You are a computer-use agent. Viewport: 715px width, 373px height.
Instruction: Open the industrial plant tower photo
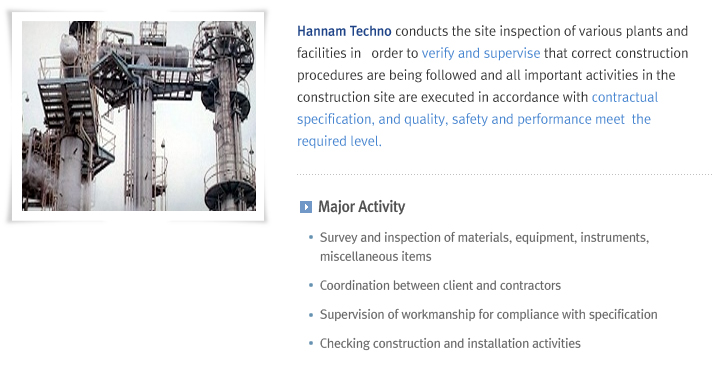(139, 116)
